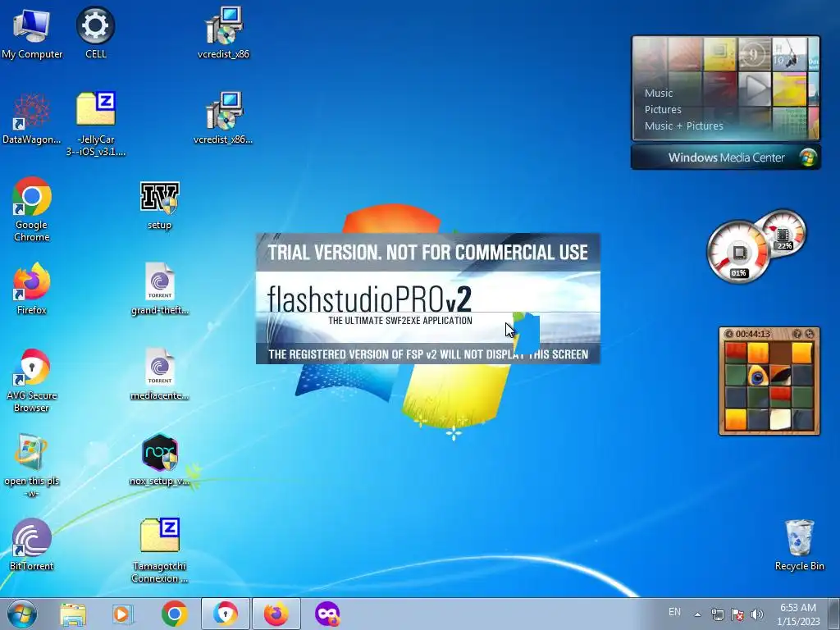Image resolution: width=840 pixels, height=630 pixels.
Task: Open Music in Media Center gadget
Action: [x=659, y=94]
